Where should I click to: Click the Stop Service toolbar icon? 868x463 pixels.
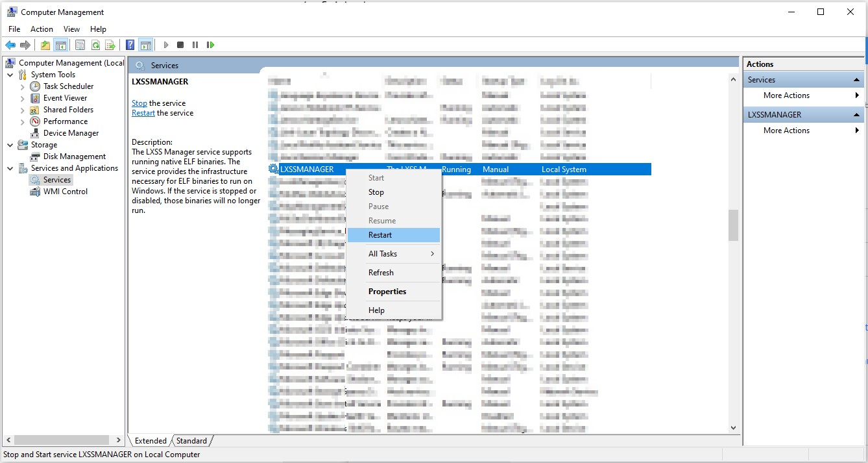(x=180, y=45)
